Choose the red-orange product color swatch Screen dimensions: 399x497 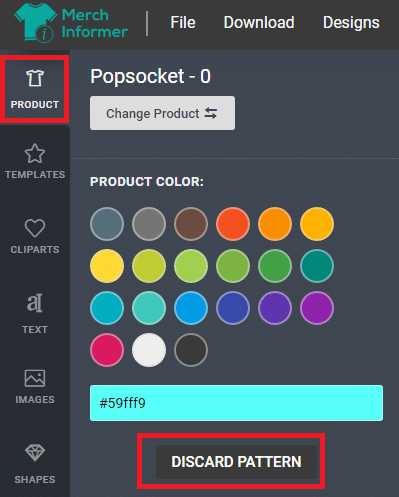[x=233, y=224]
